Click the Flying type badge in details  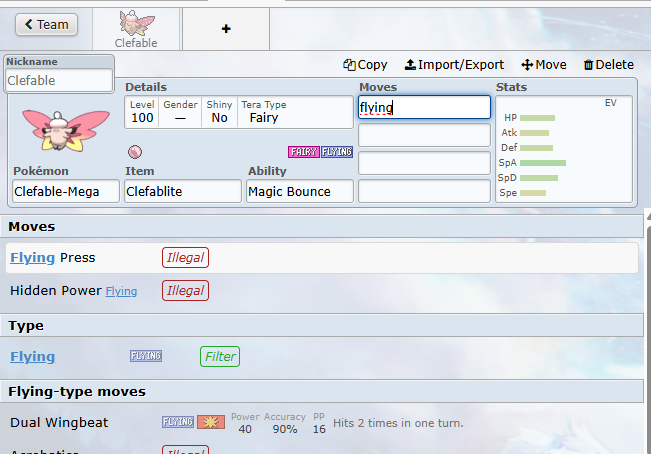(x=337, y=152)
